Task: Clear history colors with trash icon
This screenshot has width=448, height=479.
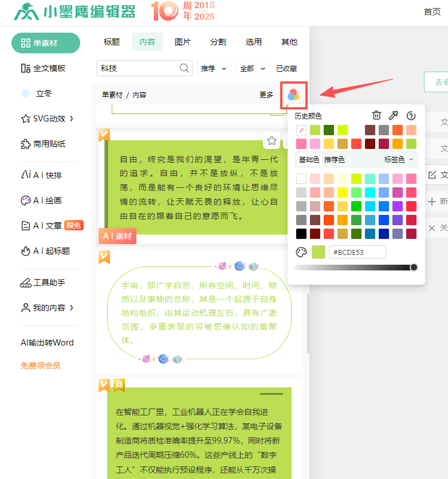Action: (x=376, y=116)
